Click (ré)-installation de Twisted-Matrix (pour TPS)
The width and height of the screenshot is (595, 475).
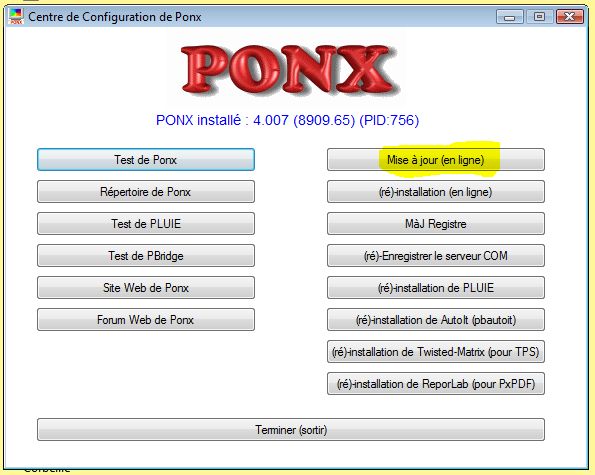pos(436,352)
